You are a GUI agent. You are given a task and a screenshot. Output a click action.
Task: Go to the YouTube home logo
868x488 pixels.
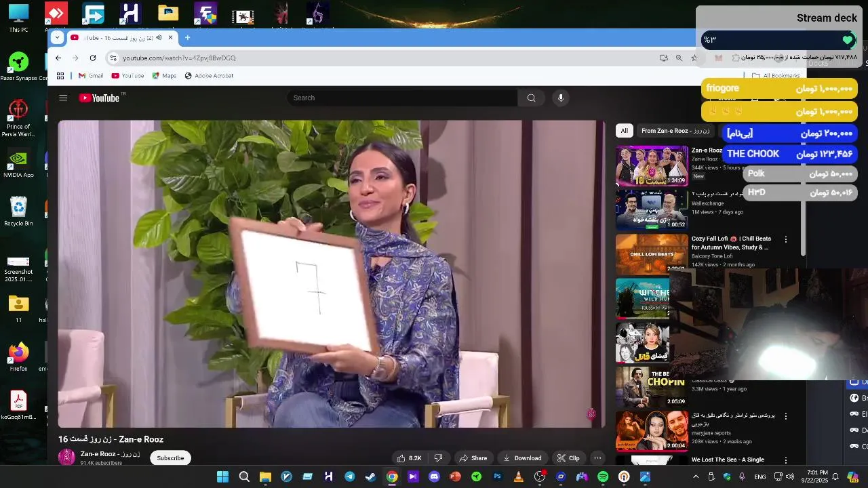pos(99,98)
